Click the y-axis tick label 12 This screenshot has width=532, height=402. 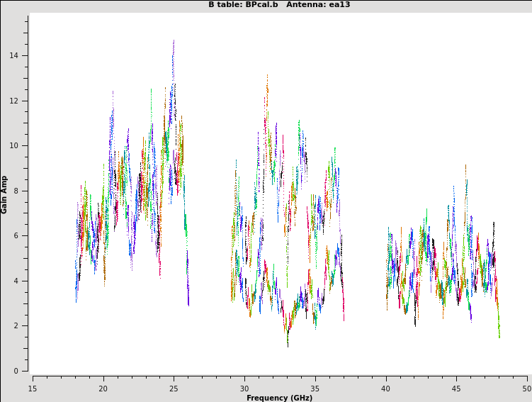click(x=15, y=101)
